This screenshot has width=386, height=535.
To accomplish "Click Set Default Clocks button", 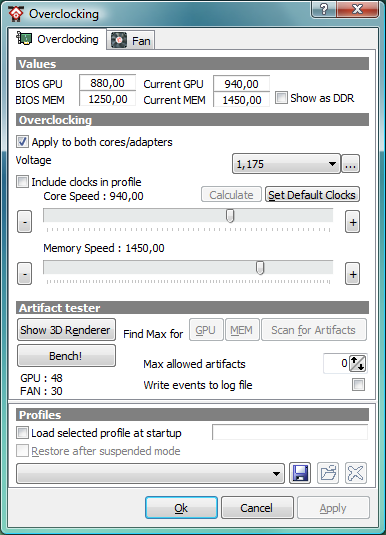I will pos(312,195).
